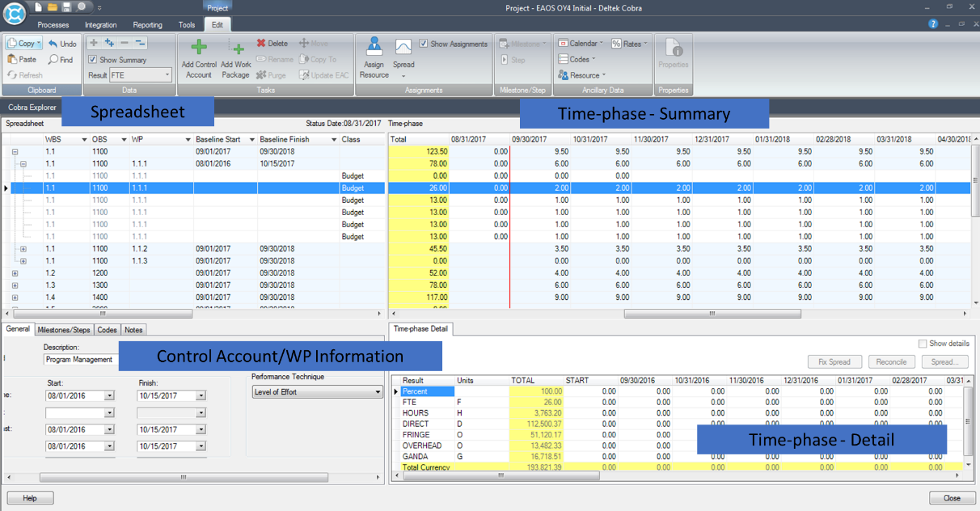Click the Spread icon in Assignments
Viewport: 980px width, 511px height.
click(x=403, y=51)
